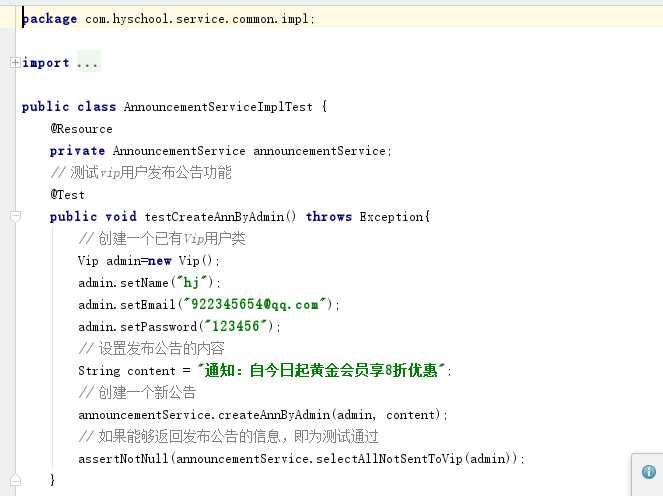This screenshot has height=496, width=663.
Task: Click selectAllNotSentToVip method call
Action: (389, 458)
